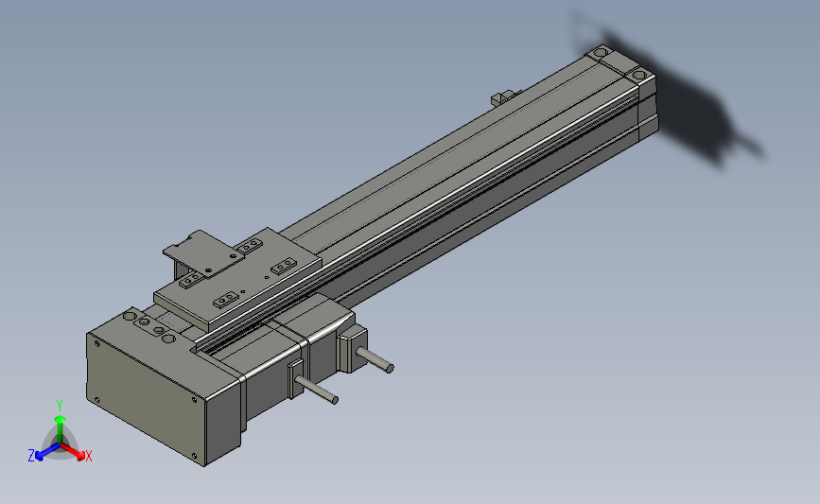Click the green Y axis on the triad

pyautogui.click(x=60, y=426)
